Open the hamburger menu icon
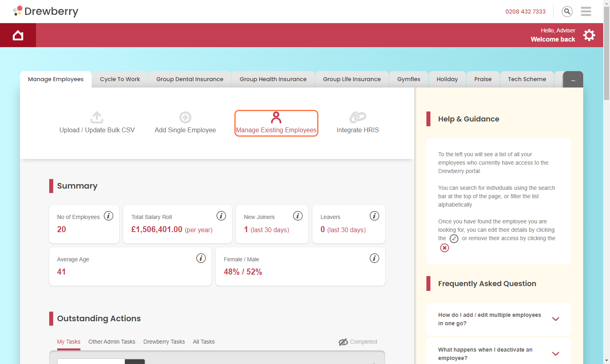The image size is (610, 364). (586, 12)
